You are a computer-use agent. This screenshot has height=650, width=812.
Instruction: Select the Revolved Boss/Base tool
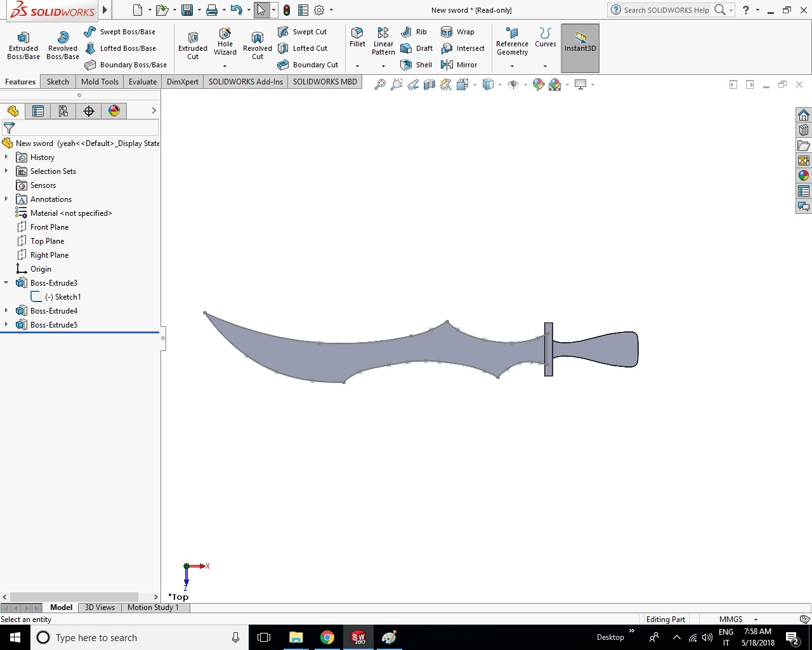[x=63, y=46]
